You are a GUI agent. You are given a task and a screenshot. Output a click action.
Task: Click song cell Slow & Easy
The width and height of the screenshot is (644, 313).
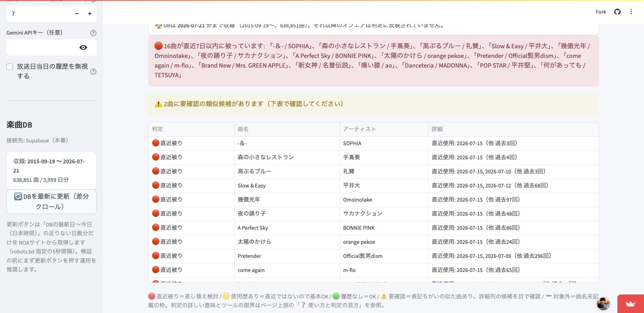(287, 185)
